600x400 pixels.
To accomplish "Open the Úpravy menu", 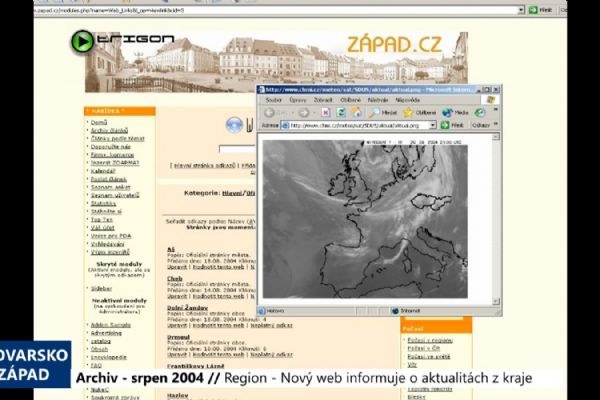I will 298,100.
